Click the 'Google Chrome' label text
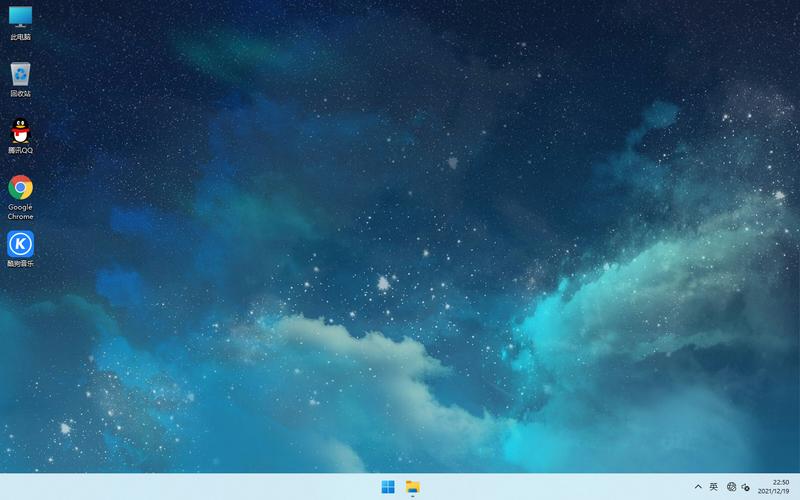This screenshot has height=500, width=800. pos(20,212)
